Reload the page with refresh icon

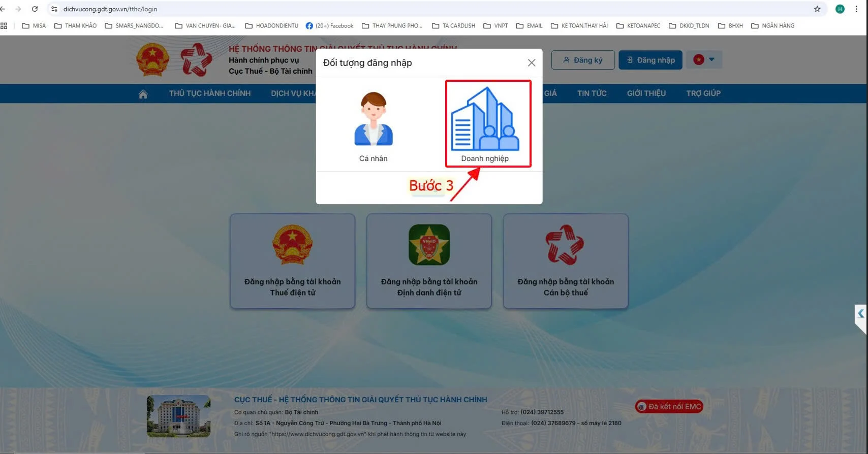coord(35,9)
